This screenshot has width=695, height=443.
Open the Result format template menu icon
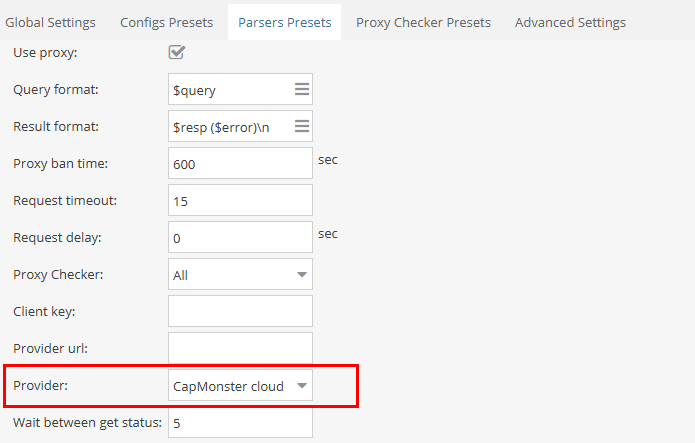click(302, 126)
